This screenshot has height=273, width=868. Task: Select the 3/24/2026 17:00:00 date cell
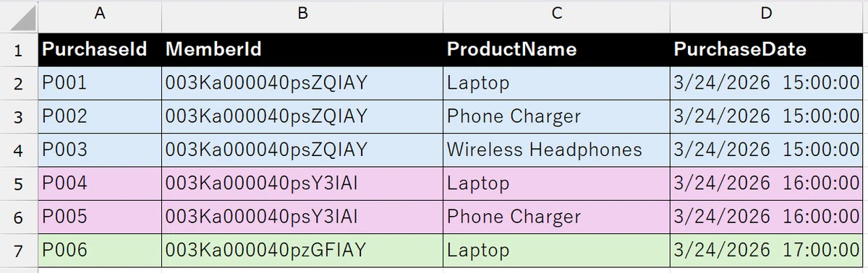coord(767,251)
